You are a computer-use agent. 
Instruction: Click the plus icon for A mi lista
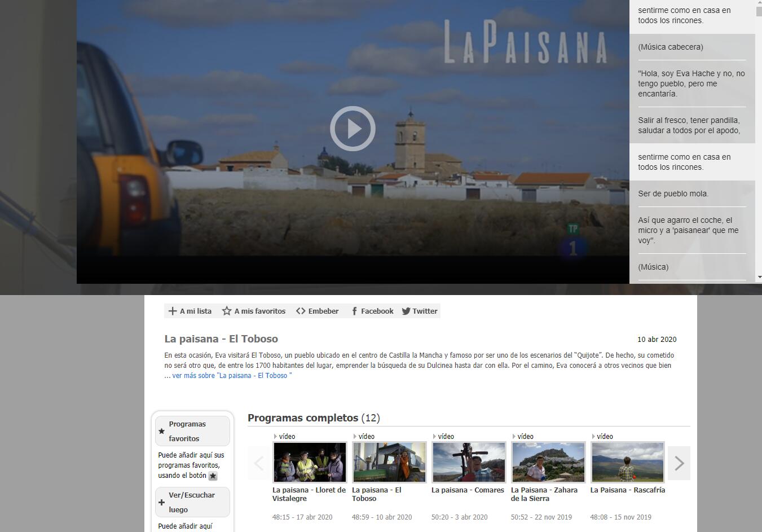pos(173,311)
